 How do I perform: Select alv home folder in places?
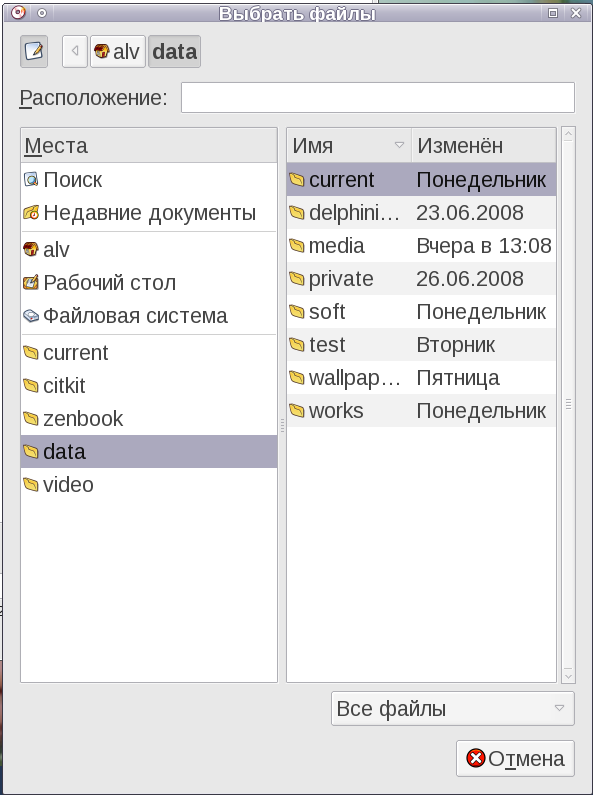149,249
